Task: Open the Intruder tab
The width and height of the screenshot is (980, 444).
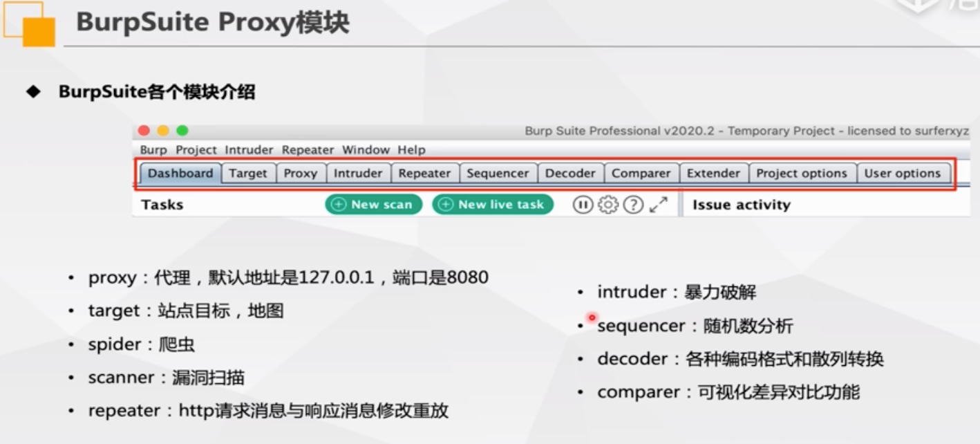Action: 358,173
